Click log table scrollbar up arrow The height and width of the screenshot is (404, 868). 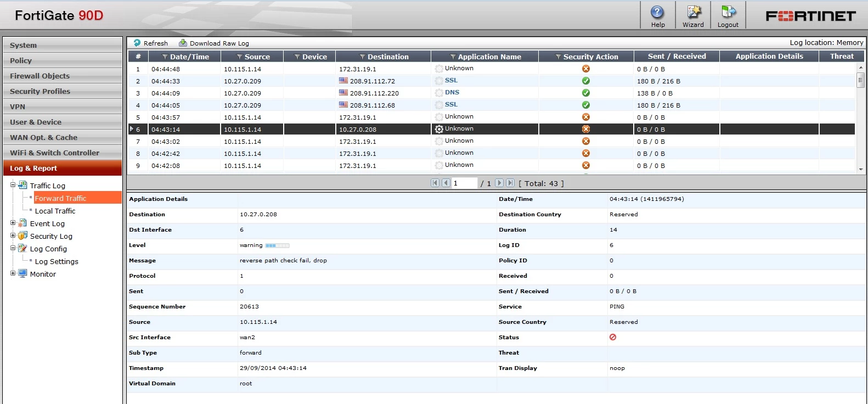coord(860,67)
